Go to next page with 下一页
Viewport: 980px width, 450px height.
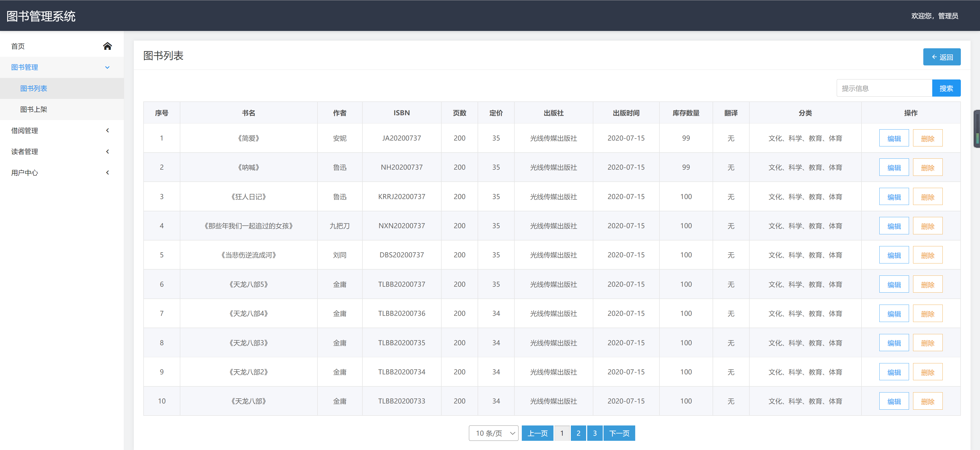[x=619, y=433]
